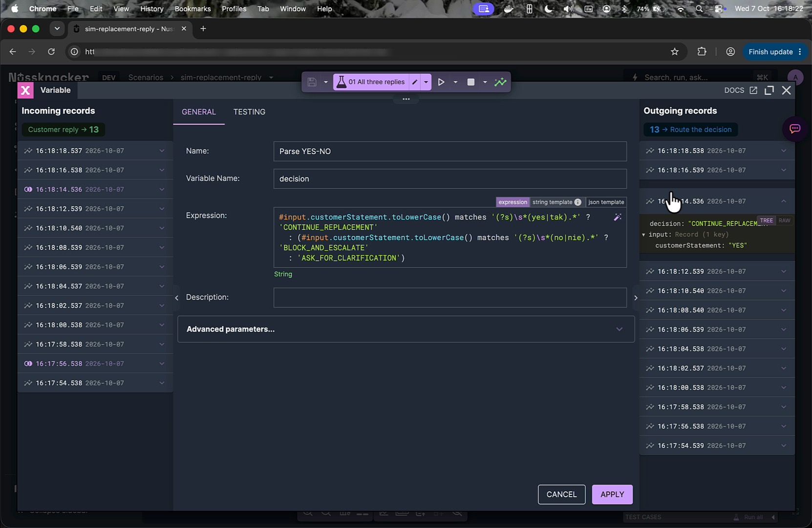Open the GENERAL tab
Screen dimensions: 812x528
199,112
